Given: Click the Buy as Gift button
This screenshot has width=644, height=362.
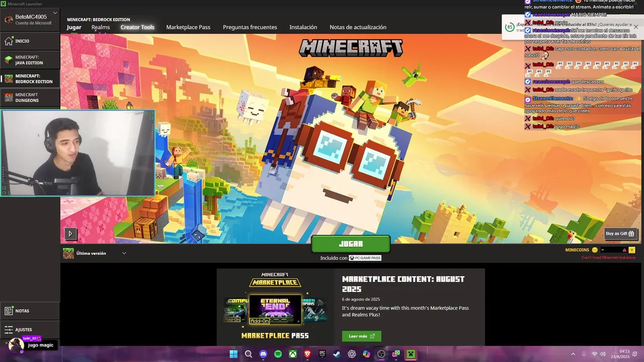Looking at the screenshot, I should coord(620,233).
